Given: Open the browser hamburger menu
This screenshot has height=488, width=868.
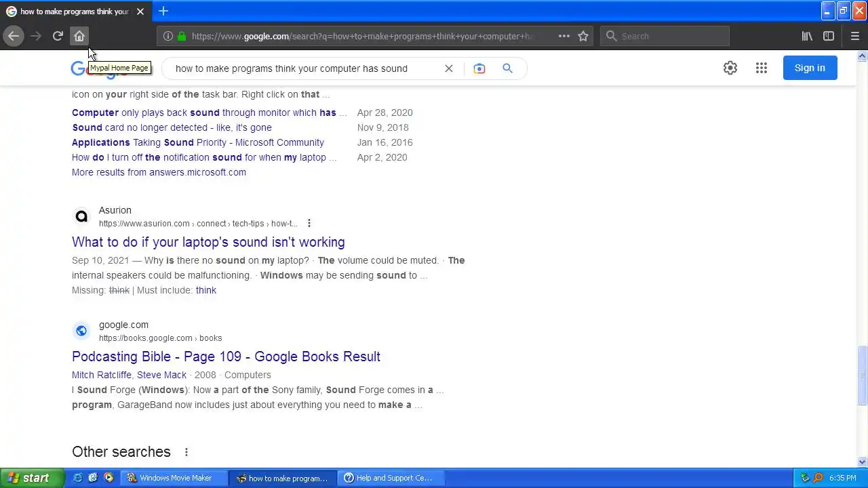Looking at the screenshot, I should [x=854, y=36].
